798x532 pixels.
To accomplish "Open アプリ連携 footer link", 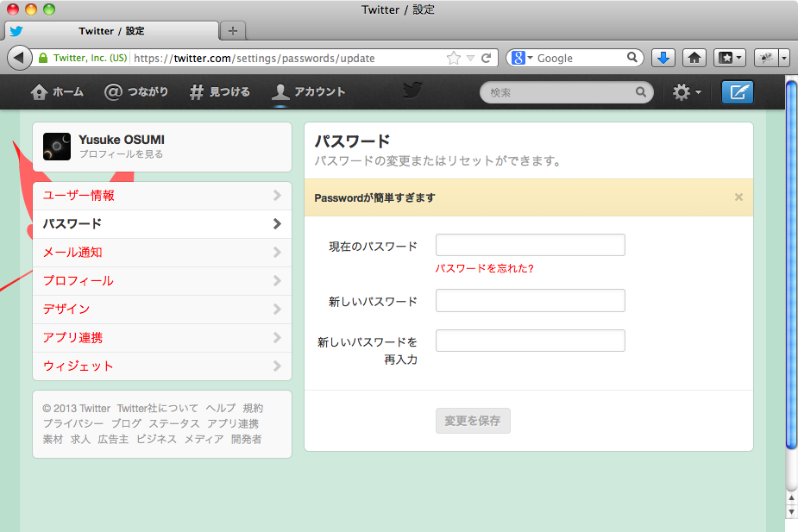I will coord(233,423).
